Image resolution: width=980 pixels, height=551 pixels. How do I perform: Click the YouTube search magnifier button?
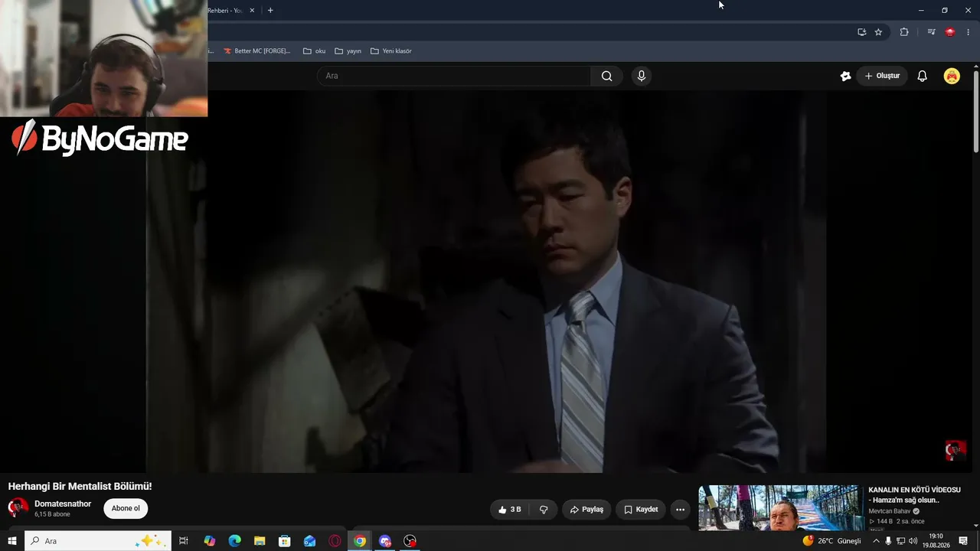point(606,76)
